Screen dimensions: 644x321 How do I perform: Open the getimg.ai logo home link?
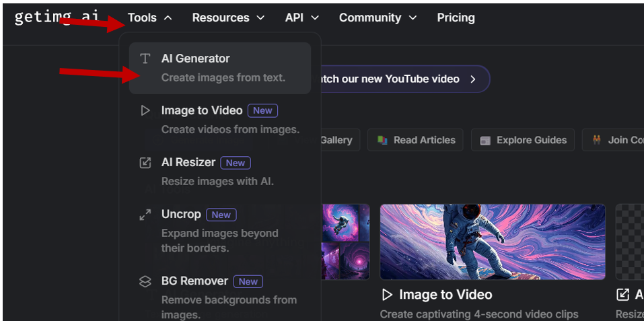click(x=57, y=17)
